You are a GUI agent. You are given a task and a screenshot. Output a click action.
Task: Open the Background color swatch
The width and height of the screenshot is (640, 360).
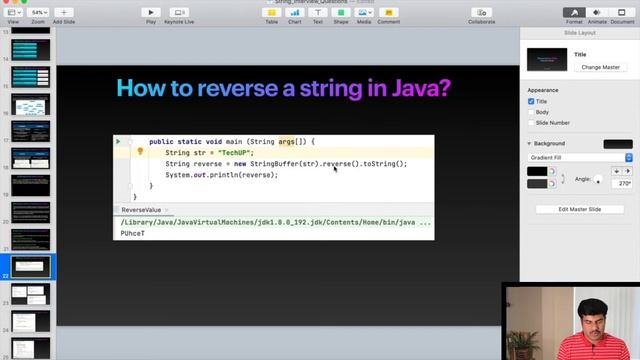(618, 144)
